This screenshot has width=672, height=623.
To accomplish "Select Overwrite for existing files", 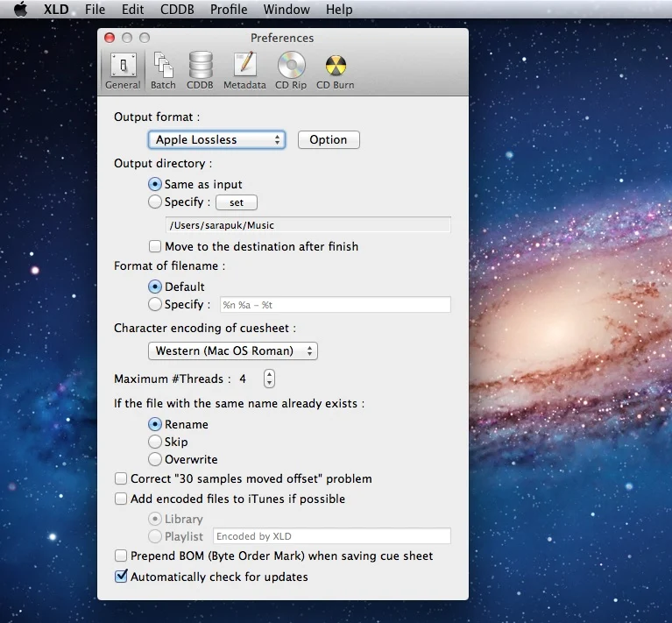I will click(x=155, y=459).
